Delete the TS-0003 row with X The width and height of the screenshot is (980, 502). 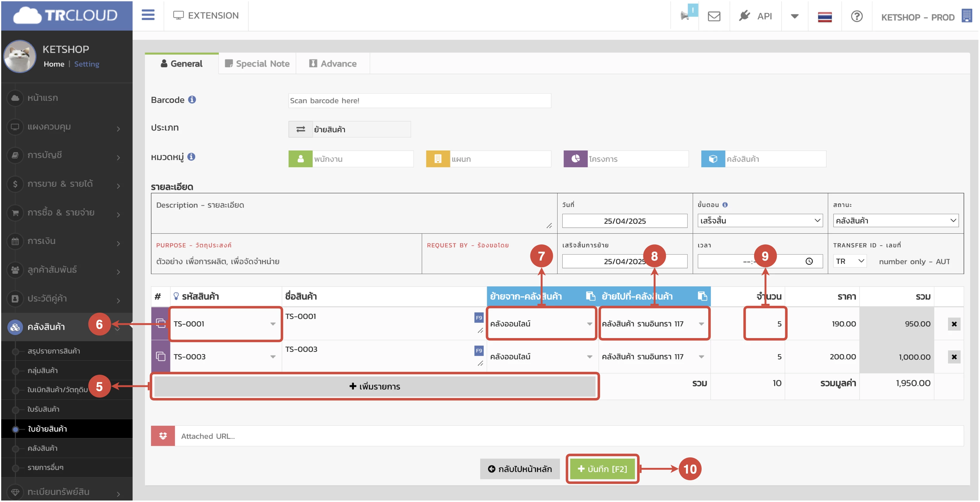(x=954, y=357)
